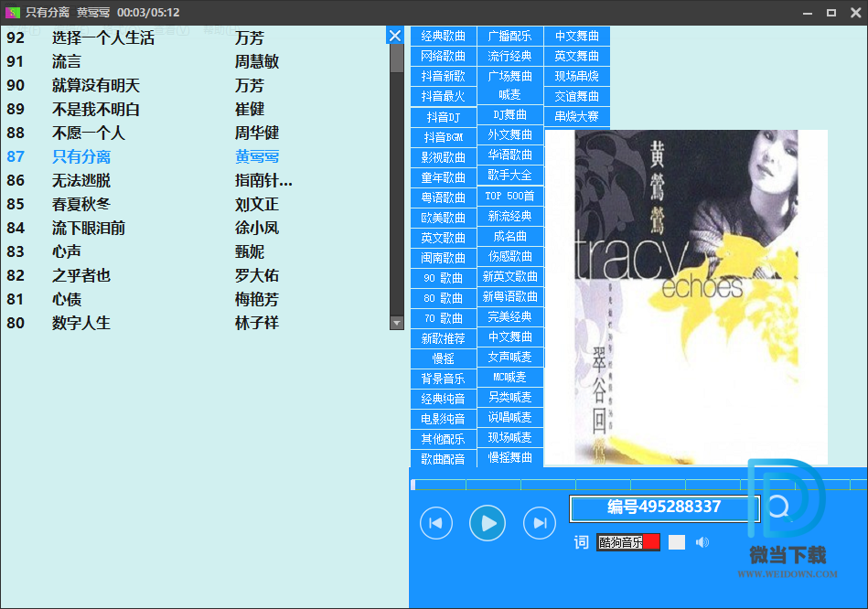Image resolution: width=868 pixels, height=609 pixels.
Task: Select the 其他配乐 category
Action: (x=444, y=439)
